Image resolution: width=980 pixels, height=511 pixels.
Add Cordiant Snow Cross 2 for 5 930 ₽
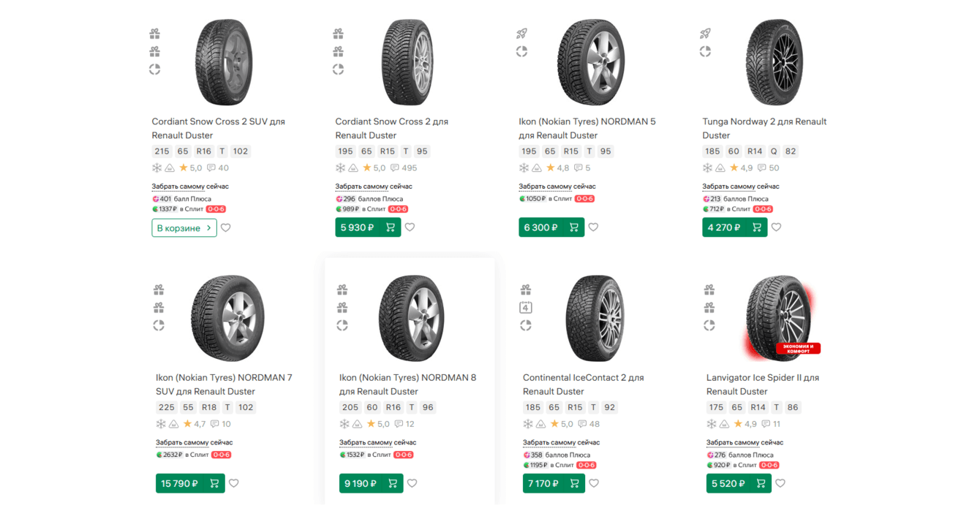[368, 227]
